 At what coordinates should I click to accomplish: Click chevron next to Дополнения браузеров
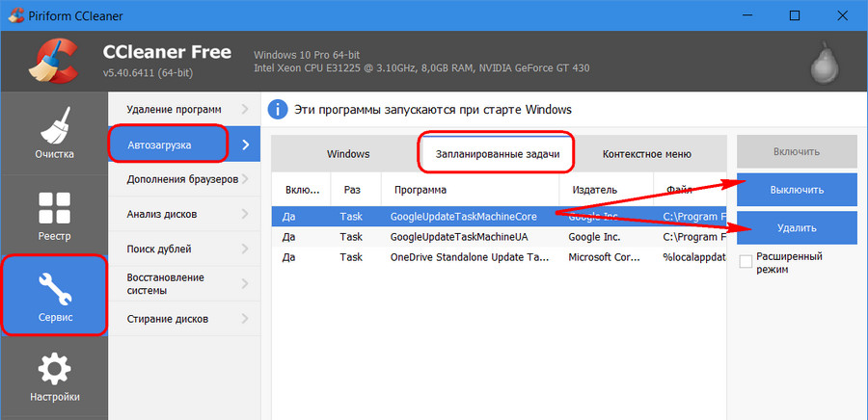[245, 179]
